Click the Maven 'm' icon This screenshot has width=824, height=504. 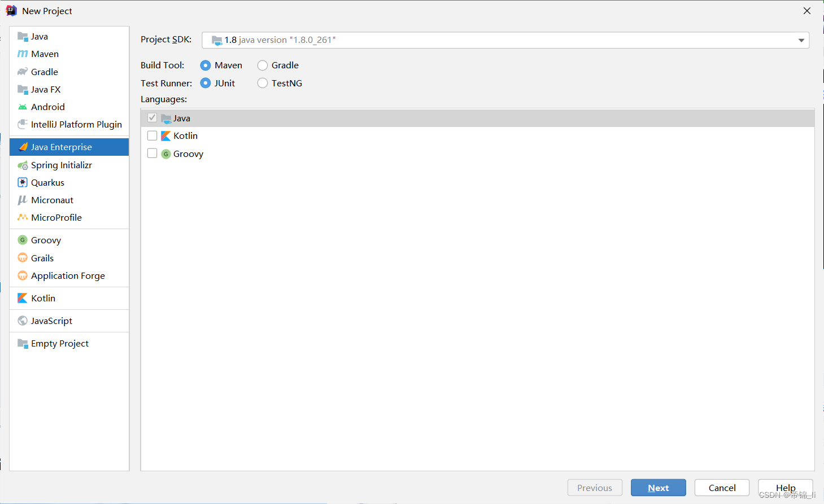click(x=23, y=54)
